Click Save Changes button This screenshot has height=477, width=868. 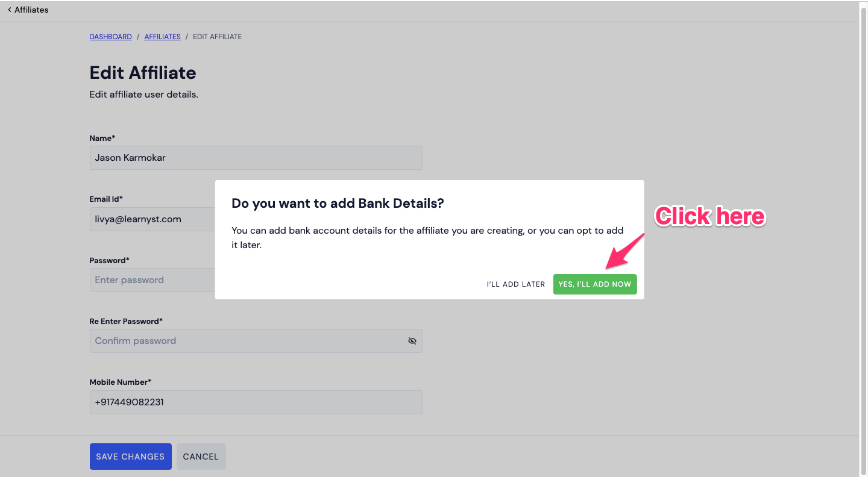pyautogui.click(x=130, y=457)
